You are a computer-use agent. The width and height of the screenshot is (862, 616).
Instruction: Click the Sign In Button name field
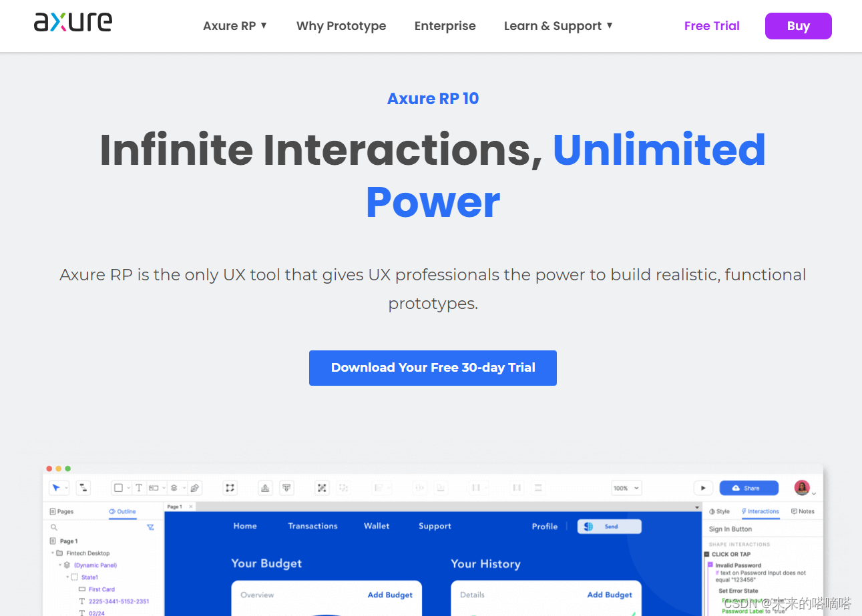tap(763, 529)
